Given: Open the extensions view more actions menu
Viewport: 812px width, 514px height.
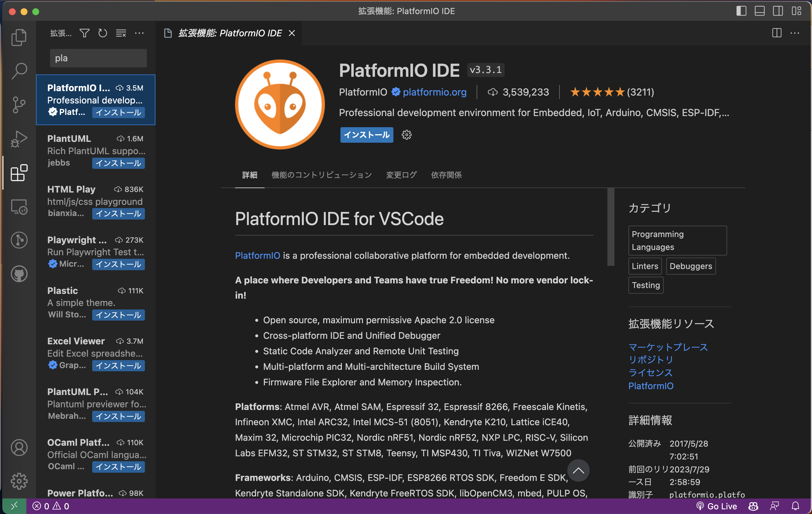Looking at the screenshot, I should pyautogui.click(x=139, y=33).
